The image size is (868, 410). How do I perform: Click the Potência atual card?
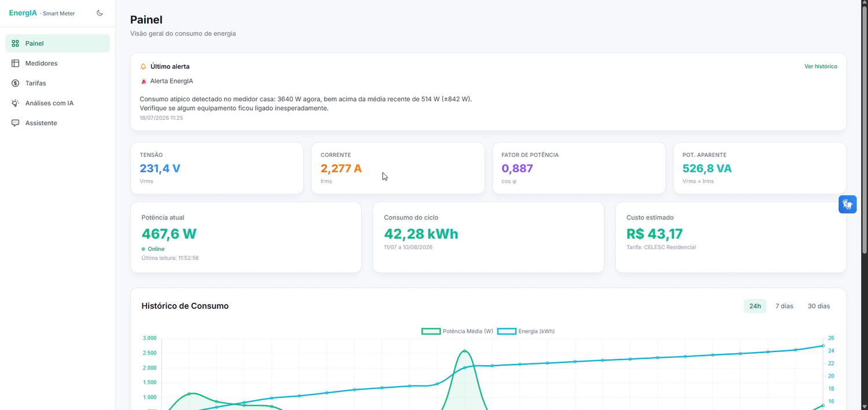point(246,237)
